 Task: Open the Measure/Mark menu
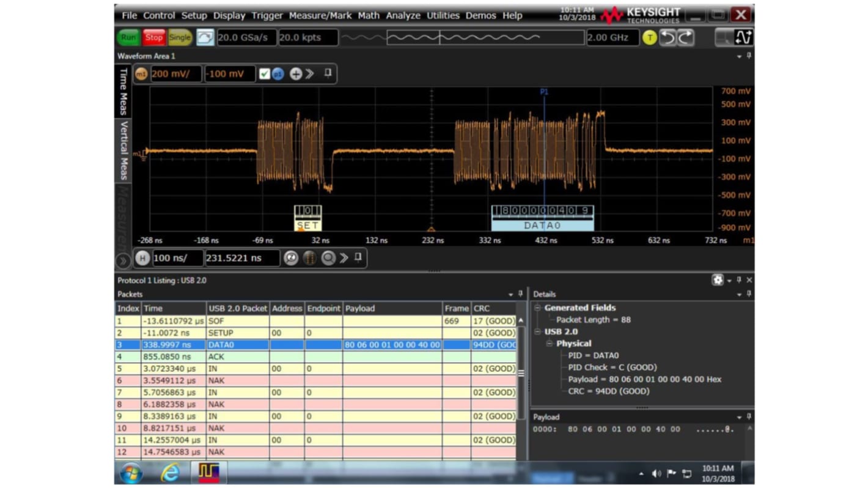(x=320, y=15)
